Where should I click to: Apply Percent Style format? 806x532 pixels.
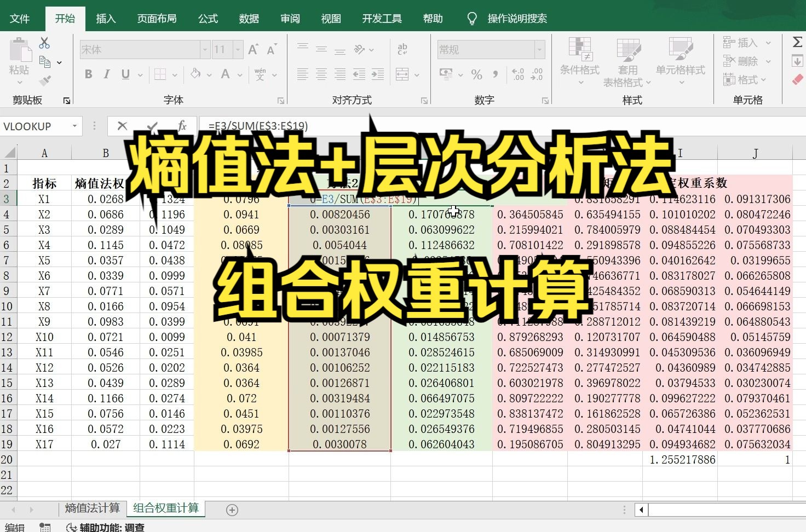(477, 74)
